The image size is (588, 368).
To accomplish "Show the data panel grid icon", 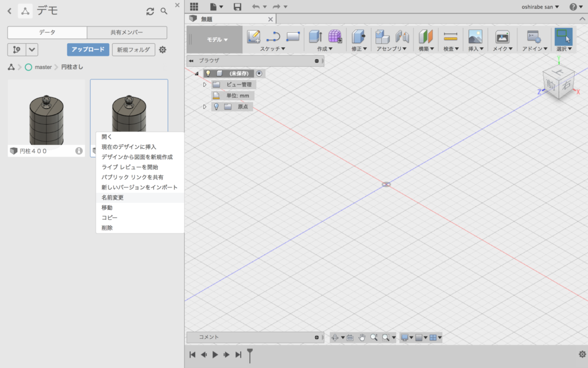I will pos(194,6).
